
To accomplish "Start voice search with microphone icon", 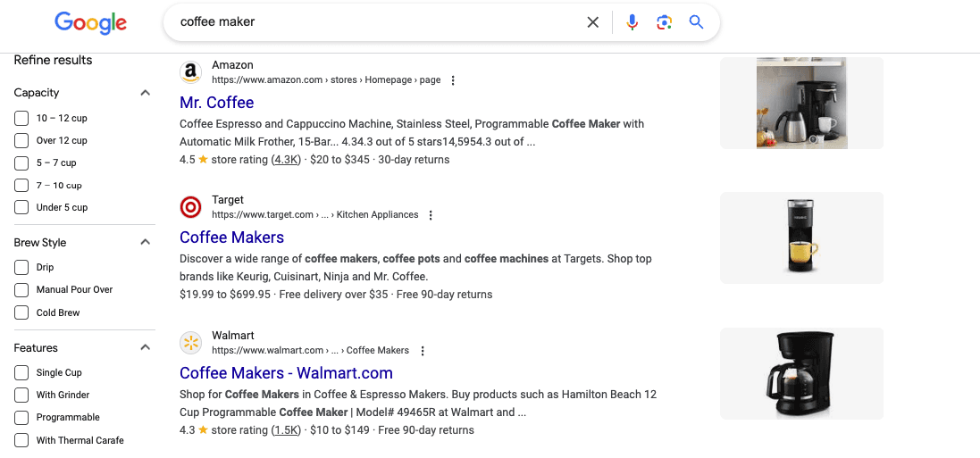I will pyautogui.click(x=632, y=22).
